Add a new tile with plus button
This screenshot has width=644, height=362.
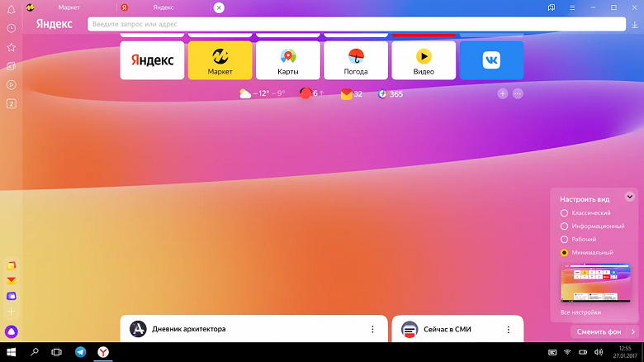click(502, 94)
